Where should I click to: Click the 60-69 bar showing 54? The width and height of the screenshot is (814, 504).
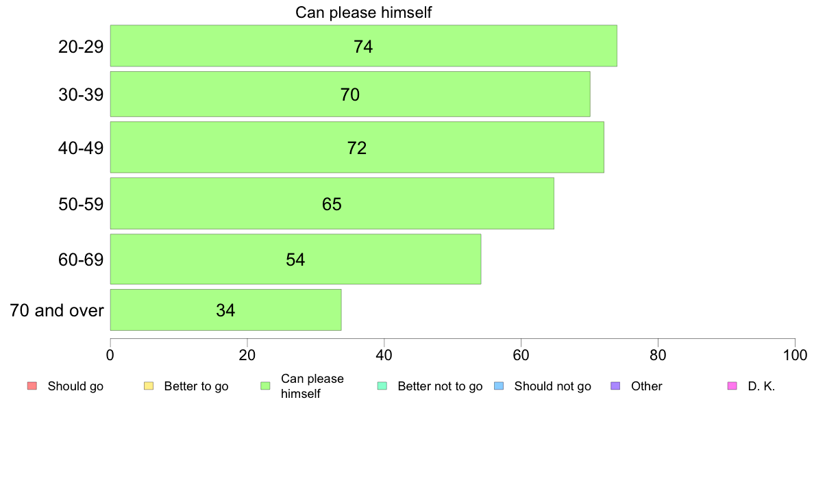click(295, 259)
